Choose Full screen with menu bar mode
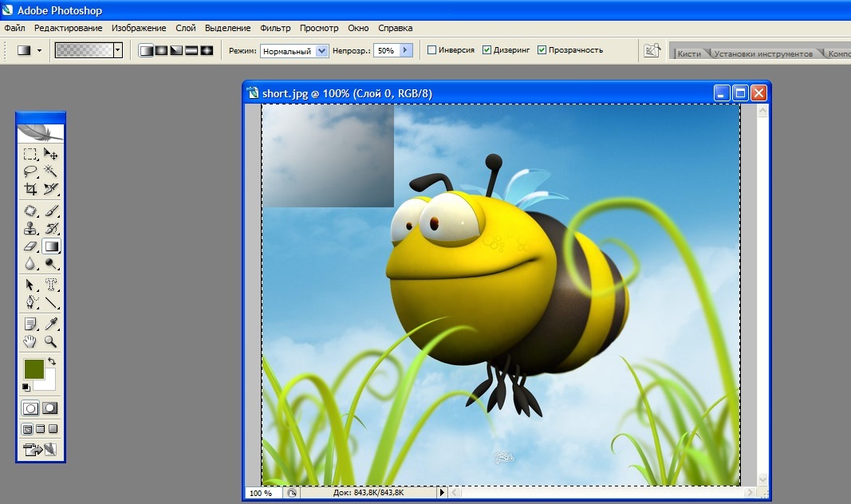 click(40, 429)
